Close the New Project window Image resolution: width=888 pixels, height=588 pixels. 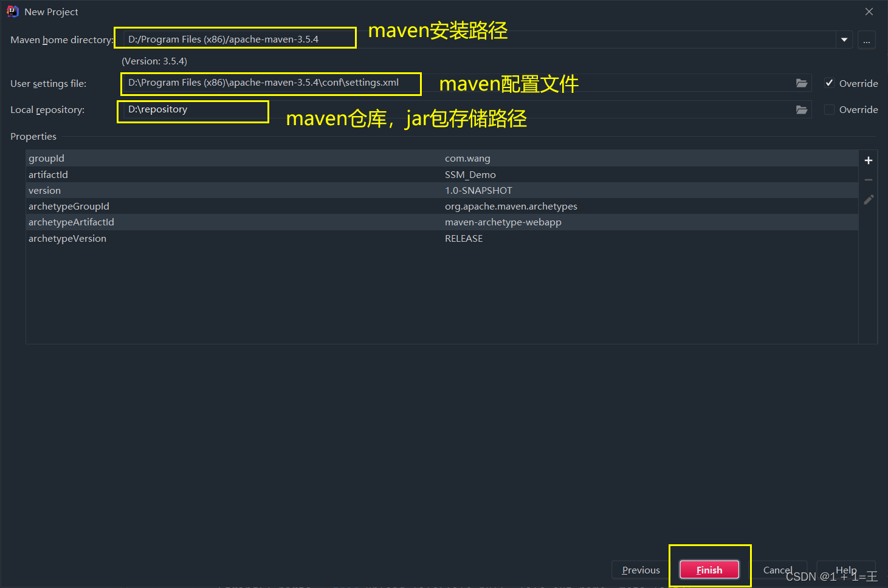pyautogui.click(x=869, y=12)
